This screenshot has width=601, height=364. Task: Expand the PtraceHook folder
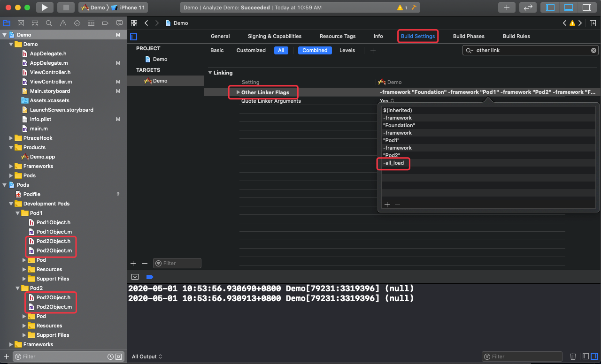(11, 138)
